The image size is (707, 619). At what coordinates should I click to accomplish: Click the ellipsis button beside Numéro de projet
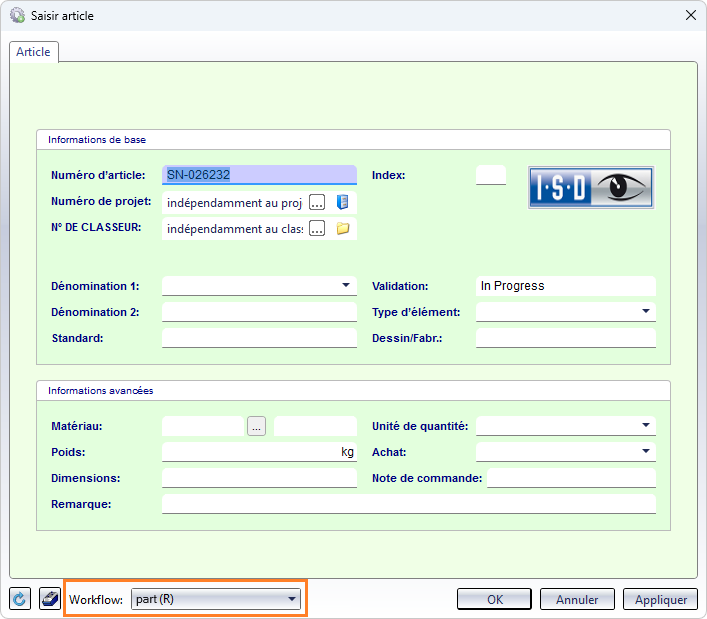pos(317,202)
